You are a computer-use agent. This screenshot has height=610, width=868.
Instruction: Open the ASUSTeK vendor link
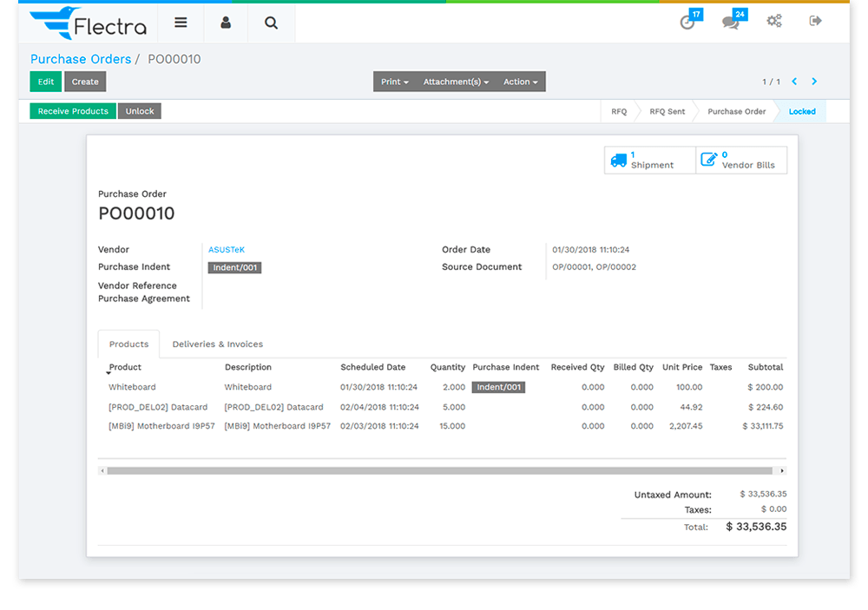coord(226,249)
